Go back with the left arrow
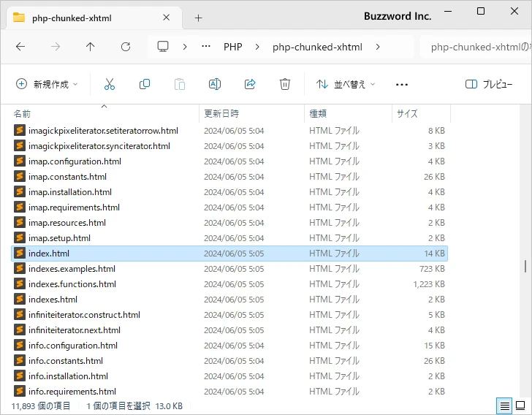The image size is (532, 415). click(x=20, y=47)
